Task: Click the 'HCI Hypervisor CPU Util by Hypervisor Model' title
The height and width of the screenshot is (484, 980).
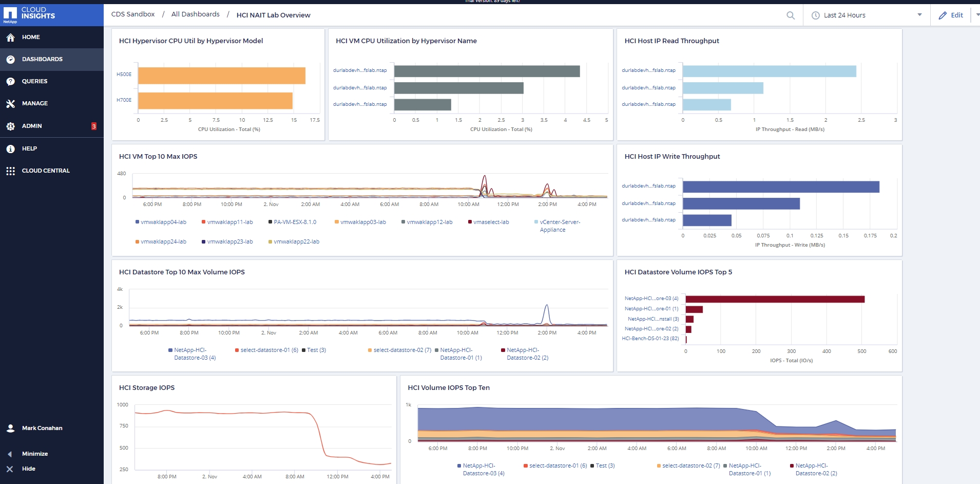Action: point(191,41)
